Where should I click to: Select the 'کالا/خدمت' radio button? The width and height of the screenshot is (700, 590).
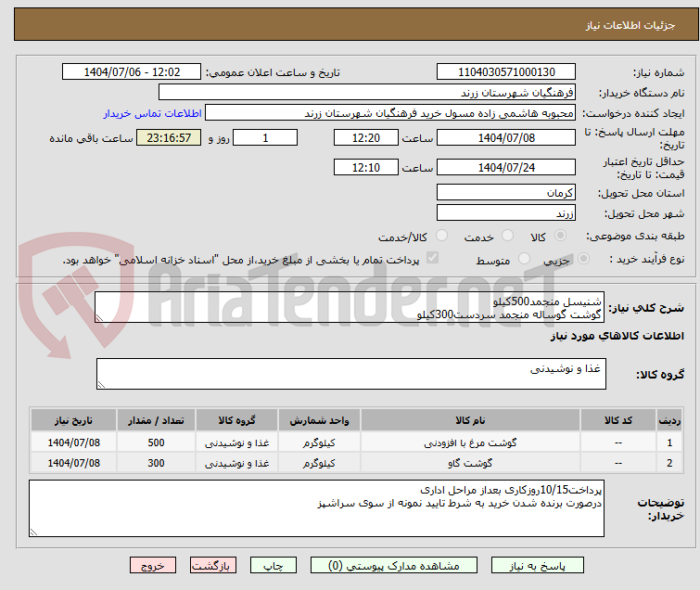point(441,236)
